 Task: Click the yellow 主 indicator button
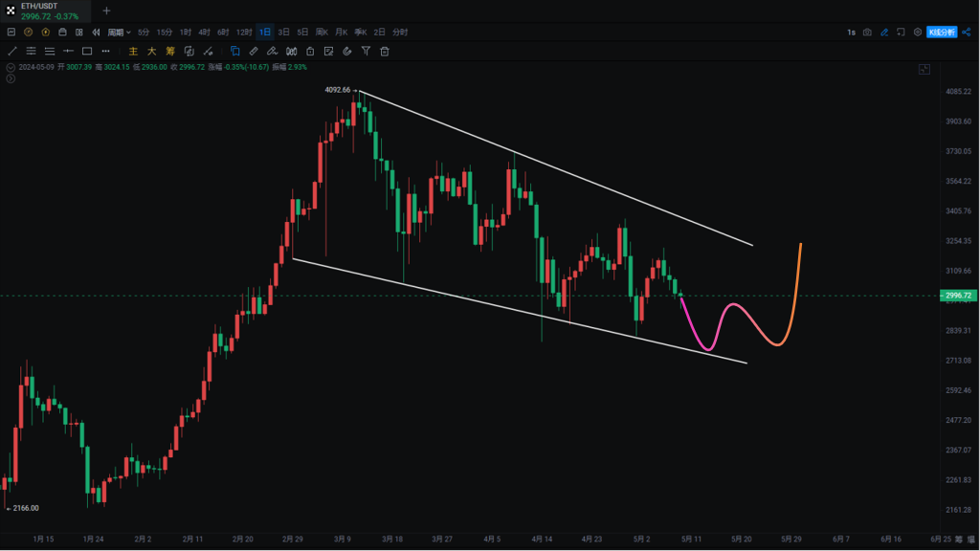pos(133,52)
